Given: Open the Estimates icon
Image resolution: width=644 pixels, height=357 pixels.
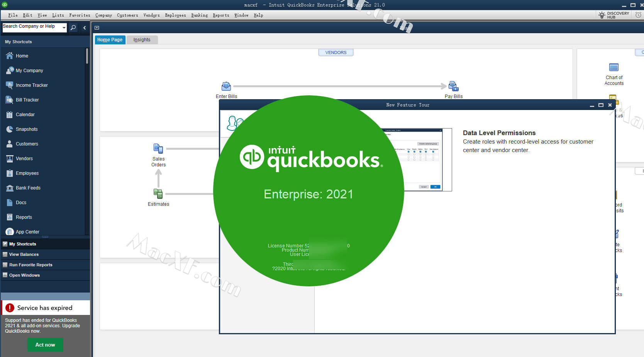Looking at the screenshot, I should (x=158, y=194).
